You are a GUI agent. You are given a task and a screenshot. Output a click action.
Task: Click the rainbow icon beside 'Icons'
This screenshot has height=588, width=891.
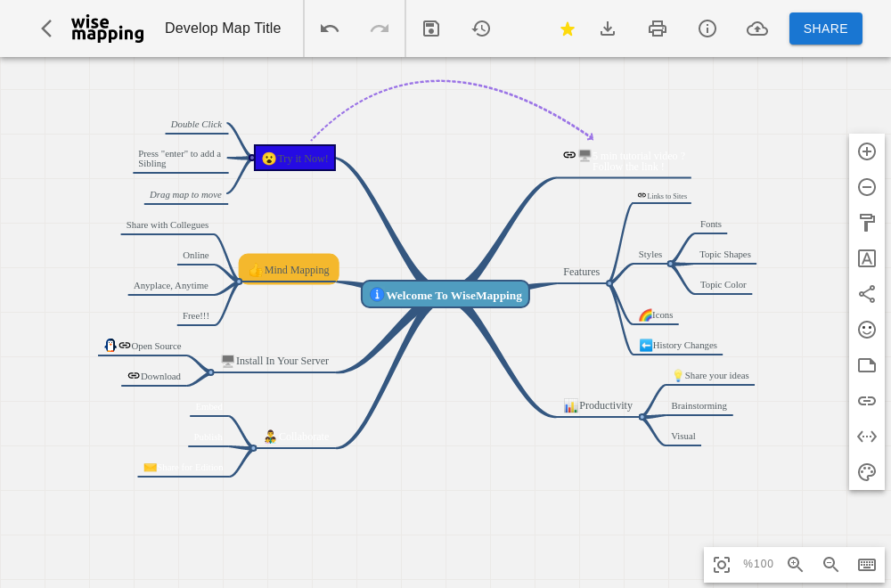coord(645,315)
